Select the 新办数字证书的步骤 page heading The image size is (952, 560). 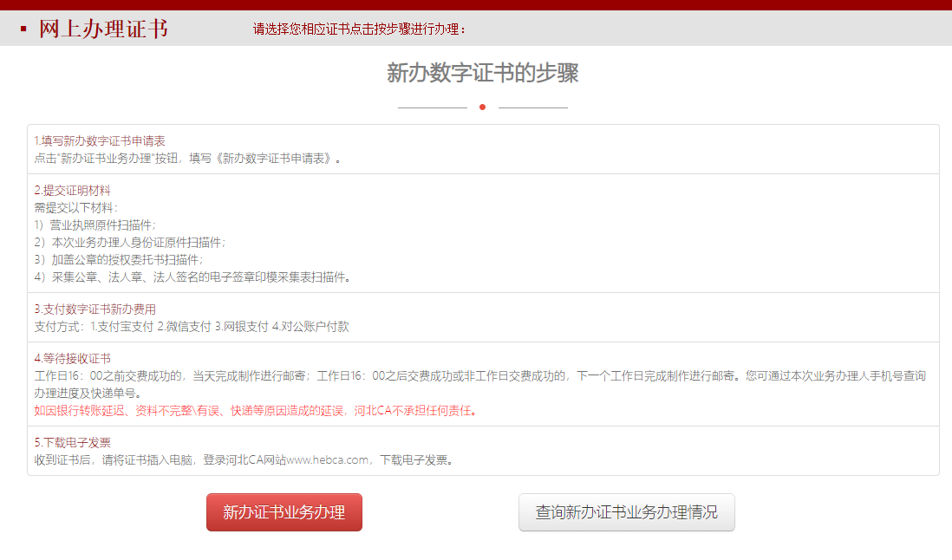tap(482, 74)
